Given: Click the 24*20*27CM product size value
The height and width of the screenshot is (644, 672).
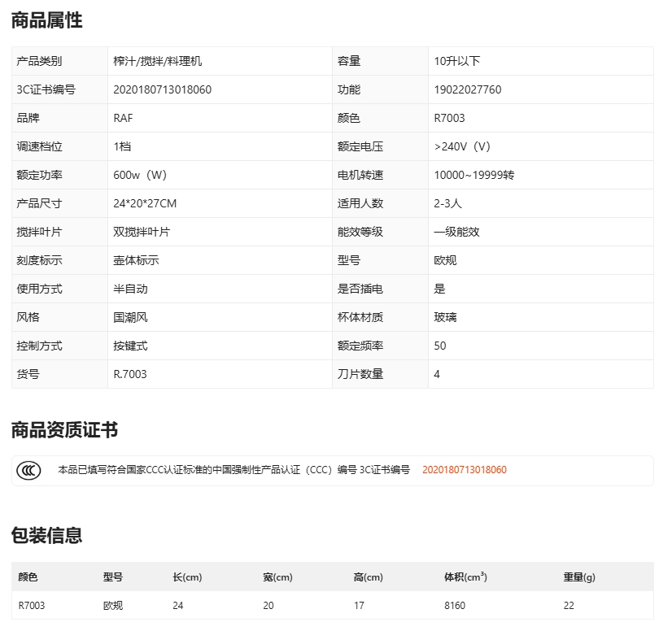Looking at the screenshot, I should point(145,203).
